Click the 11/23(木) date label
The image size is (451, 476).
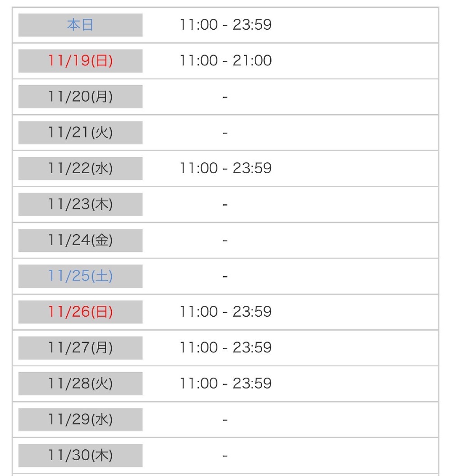[x=80, y=204]
